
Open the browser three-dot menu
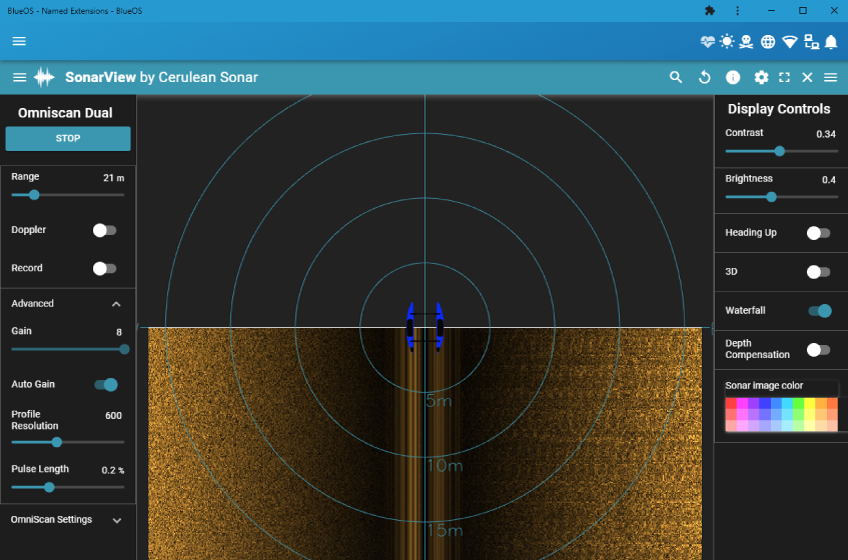pyautogui.click(x=737, y=10)
